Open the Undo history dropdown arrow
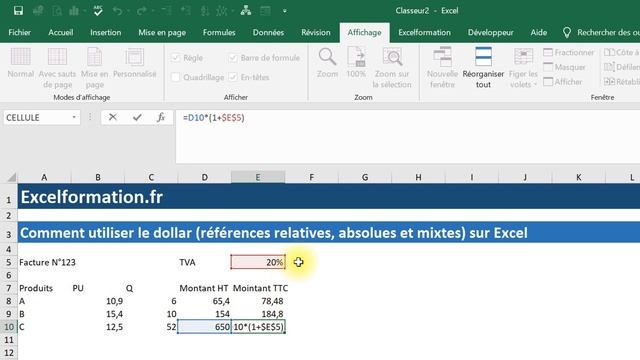Image resolution: width=640 pixels, height=360 pixels. point(127,11)
